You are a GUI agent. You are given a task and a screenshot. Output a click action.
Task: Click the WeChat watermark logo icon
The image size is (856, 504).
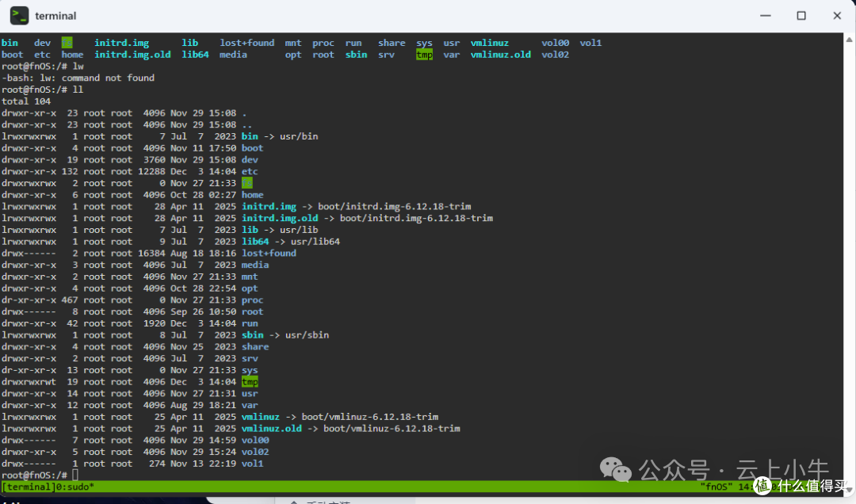click(615, 470)
